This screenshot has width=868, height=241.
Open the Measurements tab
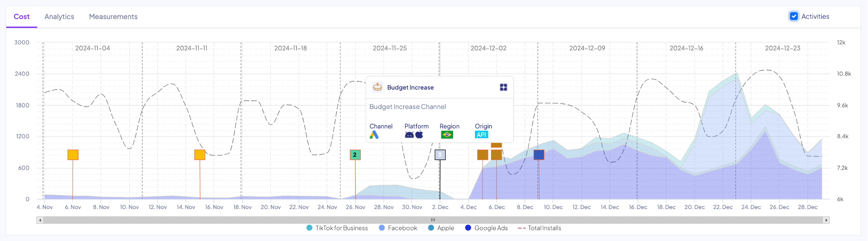[113, 17]
